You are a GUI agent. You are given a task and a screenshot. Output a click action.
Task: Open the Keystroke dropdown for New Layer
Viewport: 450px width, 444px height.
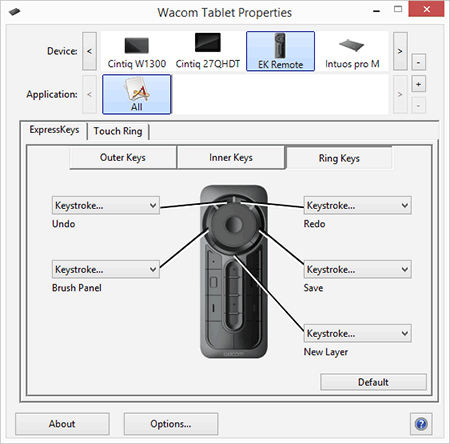point(357,333)
